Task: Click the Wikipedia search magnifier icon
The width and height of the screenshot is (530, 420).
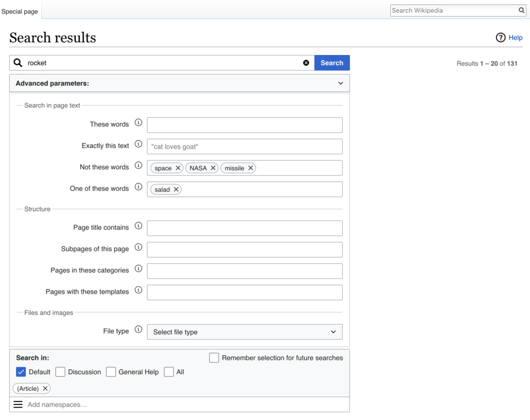Action: tap(522, 10)
